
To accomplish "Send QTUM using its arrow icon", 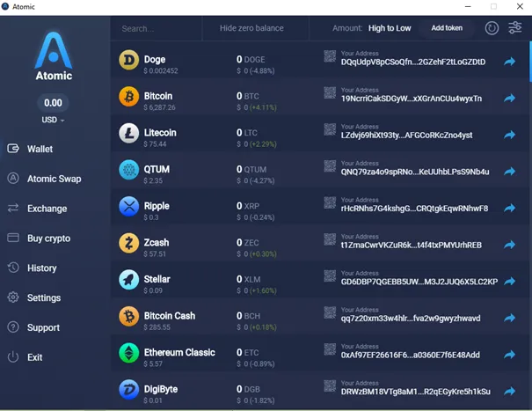I will [510, 172].
